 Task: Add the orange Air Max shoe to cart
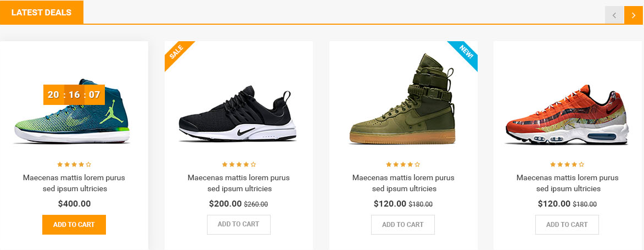tap(567, 225)
